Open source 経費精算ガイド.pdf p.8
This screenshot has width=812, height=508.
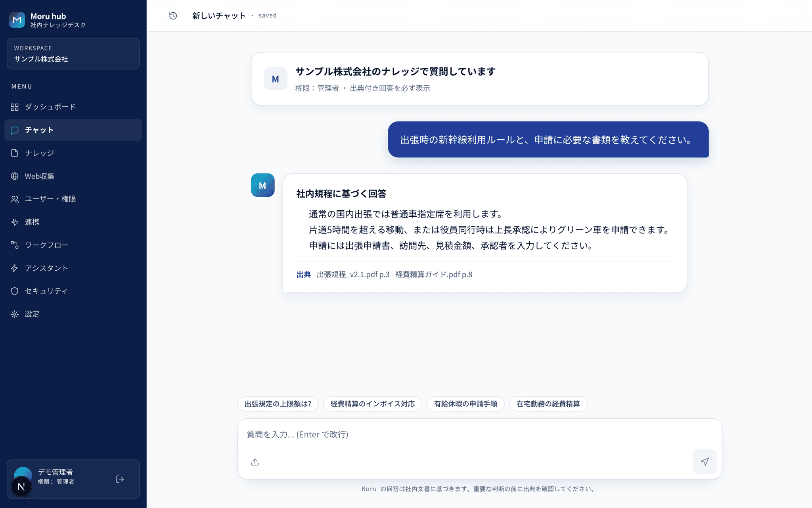(x=434, y=275)
